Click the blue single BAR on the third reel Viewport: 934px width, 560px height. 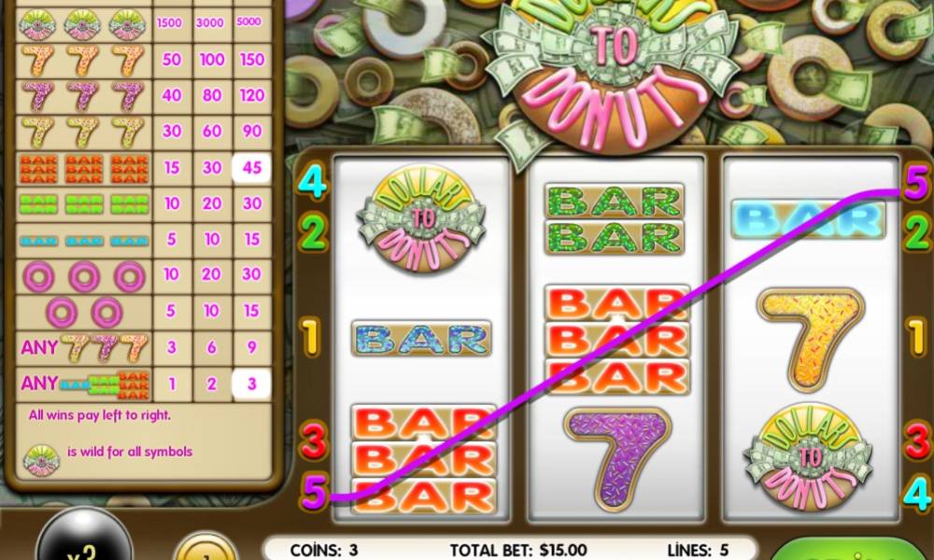coord(808,219)
